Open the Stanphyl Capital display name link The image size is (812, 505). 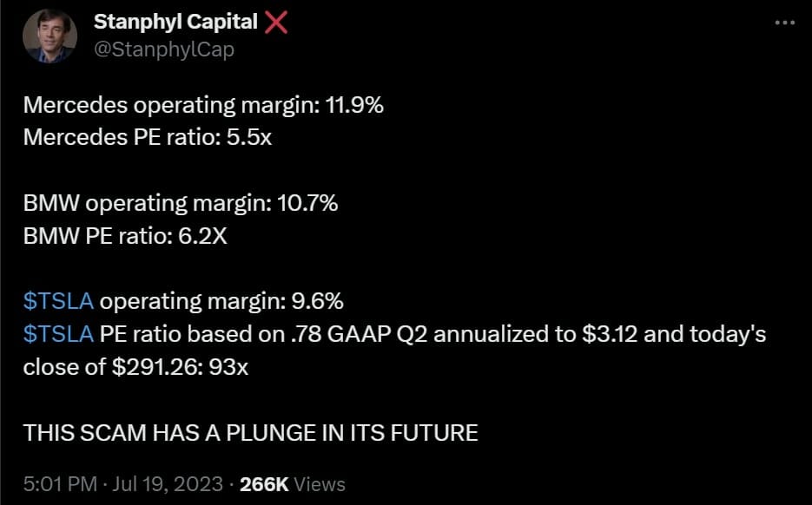pyautogui.click(x=175, y=23)
